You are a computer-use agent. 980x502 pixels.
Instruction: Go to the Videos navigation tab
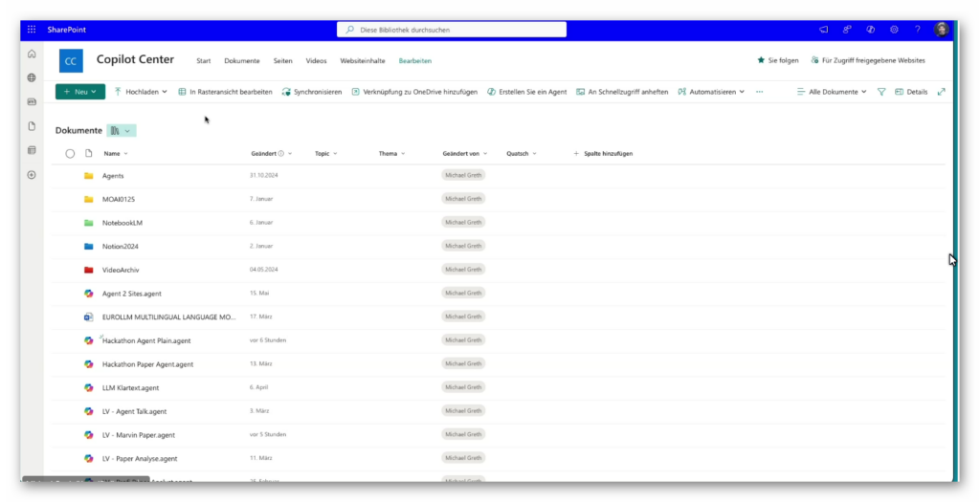316,61
